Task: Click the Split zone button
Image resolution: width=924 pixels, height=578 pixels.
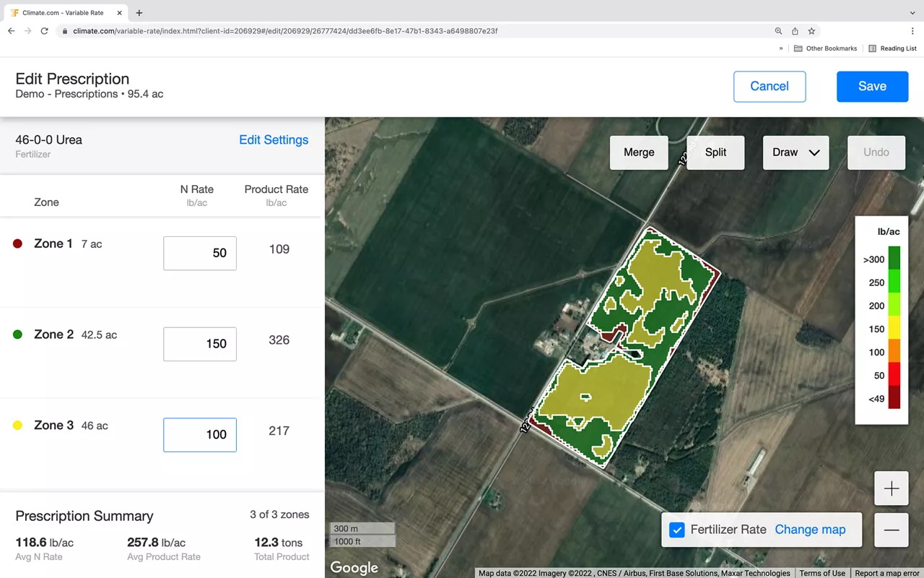Action: click(715, 152)
